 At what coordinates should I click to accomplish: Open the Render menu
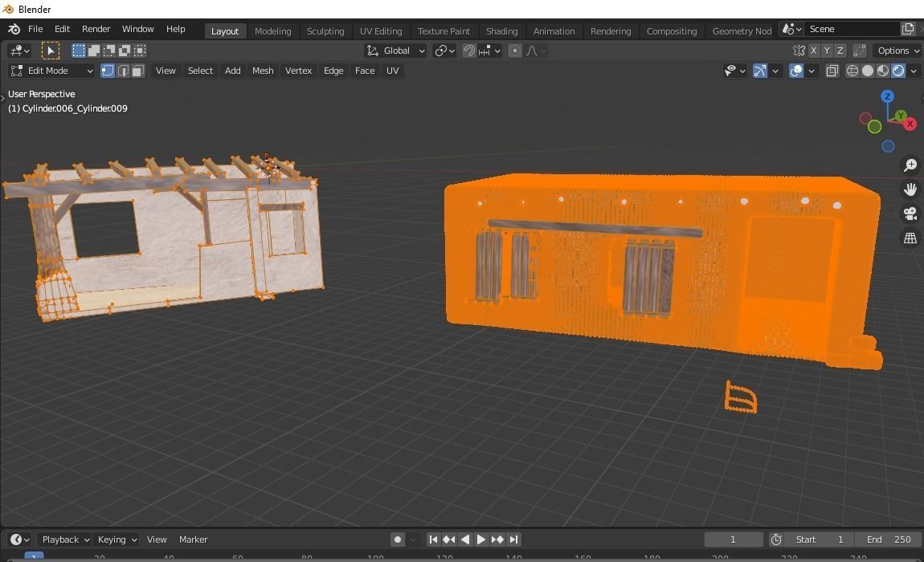click(x=96, y=29)
